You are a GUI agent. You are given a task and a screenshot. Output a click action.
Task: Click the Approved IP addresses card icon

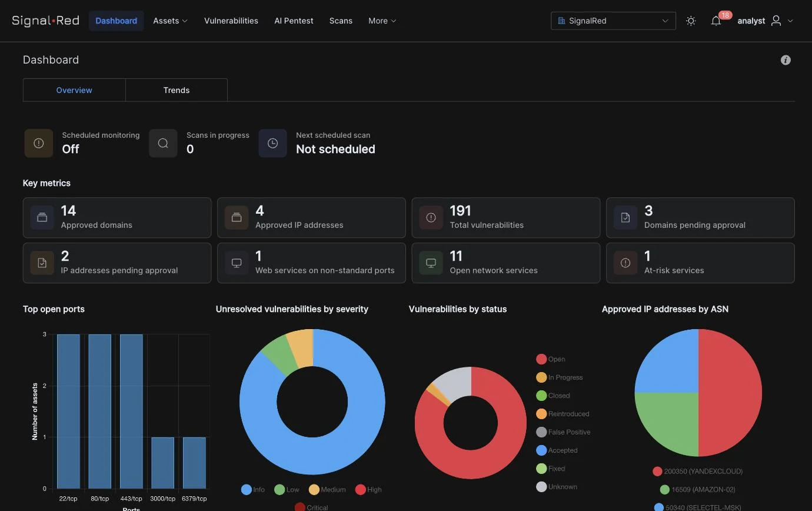(237, 217)
